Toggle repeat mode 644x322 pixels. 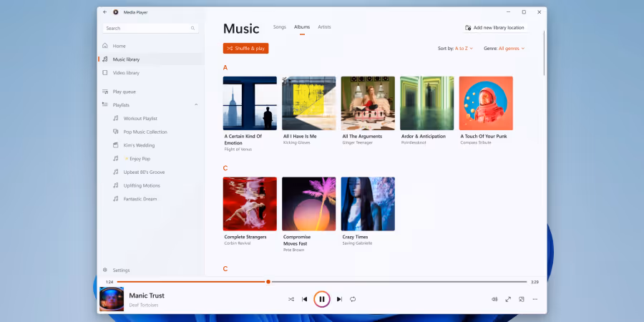pyautogui.click(x=353, y=299)
